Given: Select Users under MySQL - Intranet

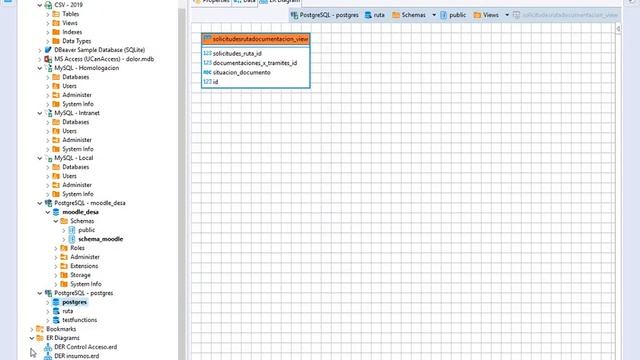Looking at the screenshot, I should pos(69,131).
